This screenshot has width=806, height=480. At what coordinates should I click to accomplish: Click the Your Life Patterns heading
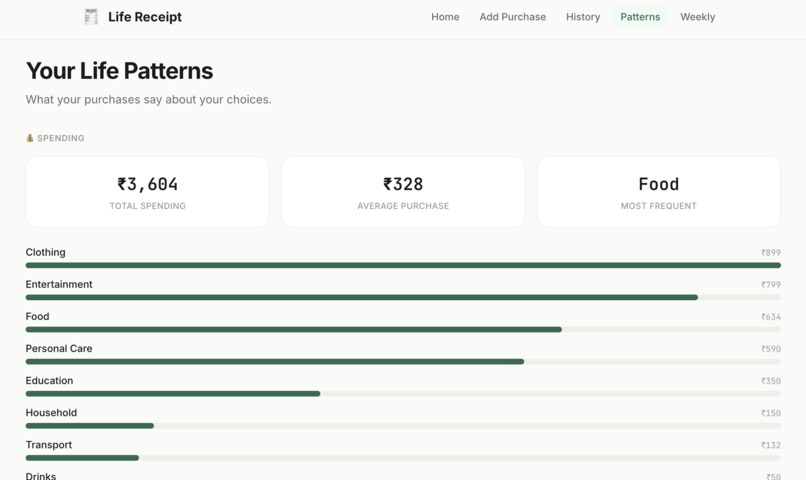[x=119, y=71]
